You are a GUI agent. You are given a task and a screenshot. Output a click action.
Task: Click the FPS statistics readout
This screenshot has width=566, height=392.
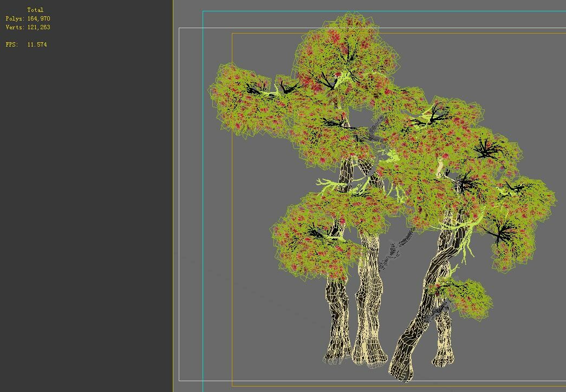24,45
